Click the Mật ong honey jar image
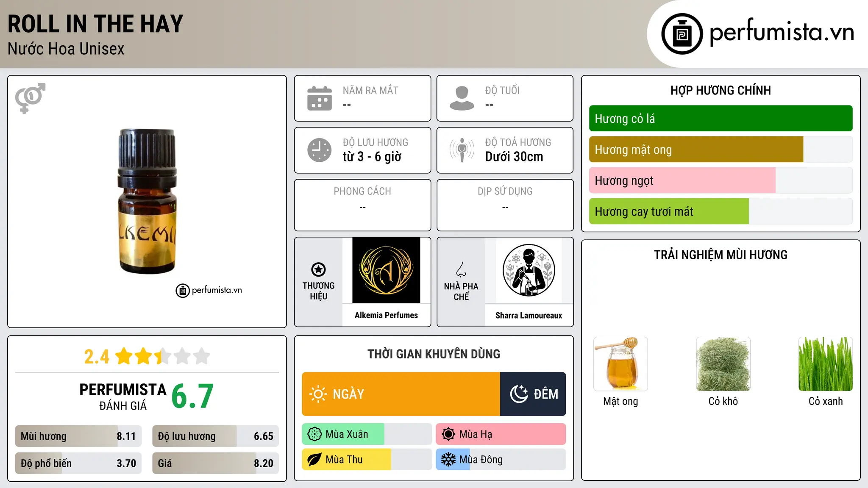This screenshot has height=488, width=868. click(620, 364)
